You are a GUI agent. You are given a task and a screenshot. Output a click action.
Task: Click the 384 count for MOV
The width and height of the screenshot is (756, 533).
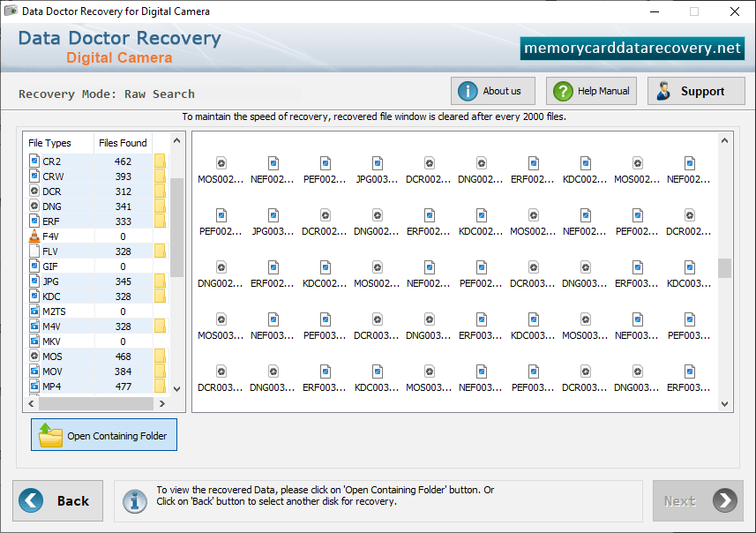pos(123,372)
